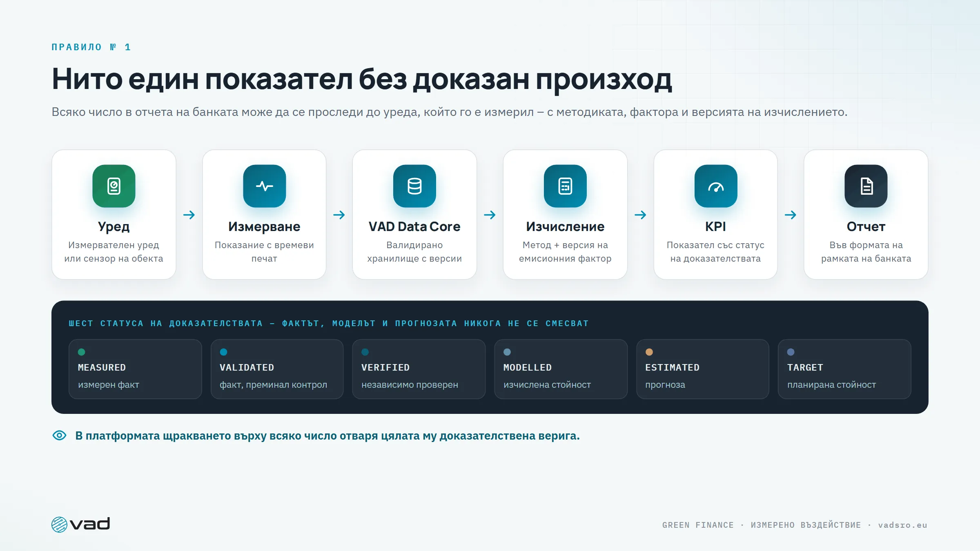The height and width of the screenshot is (551, 980).
Task: Click the description 'Метод + версия на емисионния фактор'
Action: [565, 252]
